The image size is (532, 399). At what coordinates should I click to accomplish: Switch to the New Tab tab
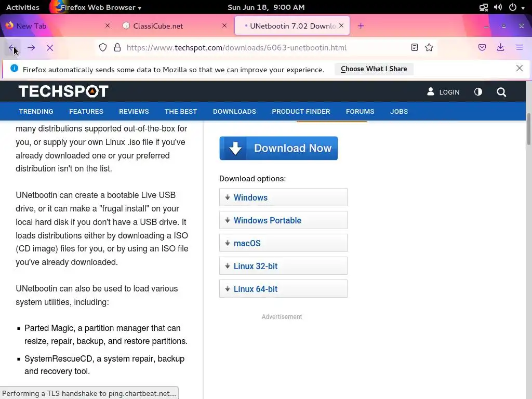pos(58,26)
